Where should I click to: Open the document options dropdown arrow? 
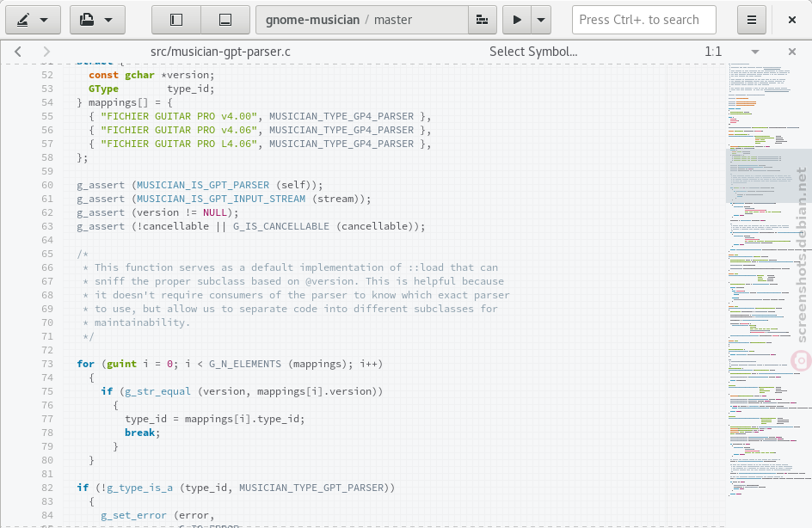755,52
